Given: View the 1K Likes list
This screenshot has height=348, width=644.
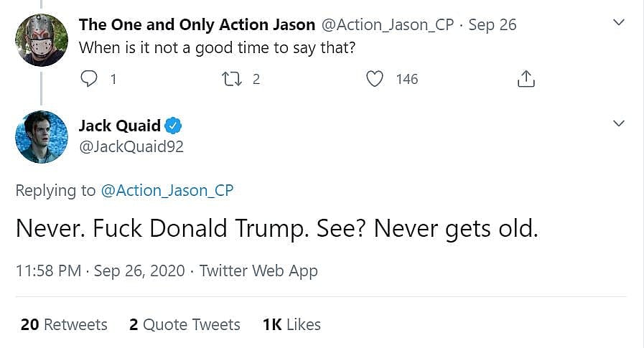Looking at the screenshot, I should click(291, 324).
